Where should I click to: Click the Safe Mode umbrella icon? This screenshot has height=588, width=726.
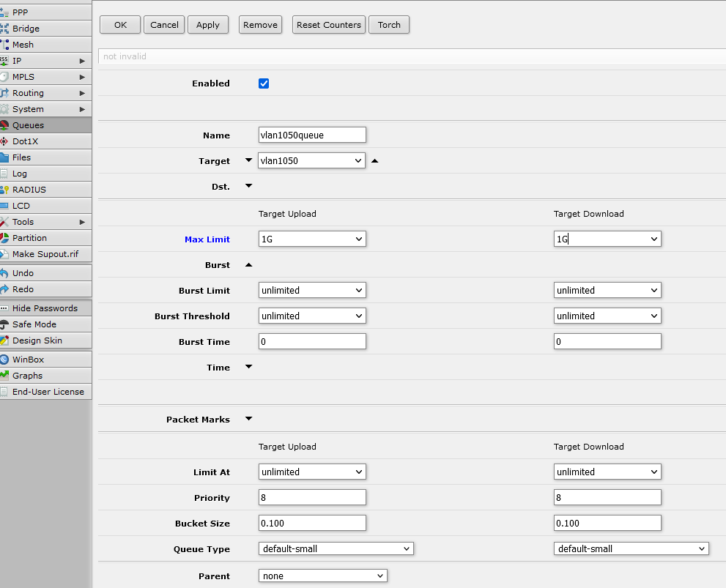click(5, 324)
